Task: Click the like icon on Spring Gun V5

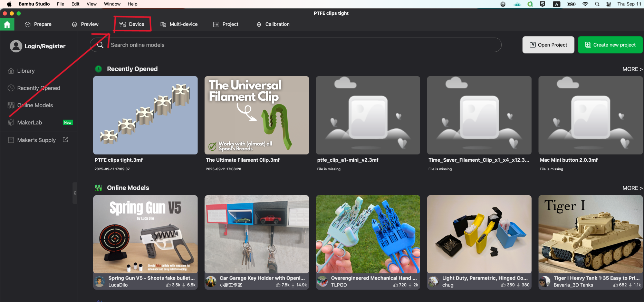Action: (168, 285)
